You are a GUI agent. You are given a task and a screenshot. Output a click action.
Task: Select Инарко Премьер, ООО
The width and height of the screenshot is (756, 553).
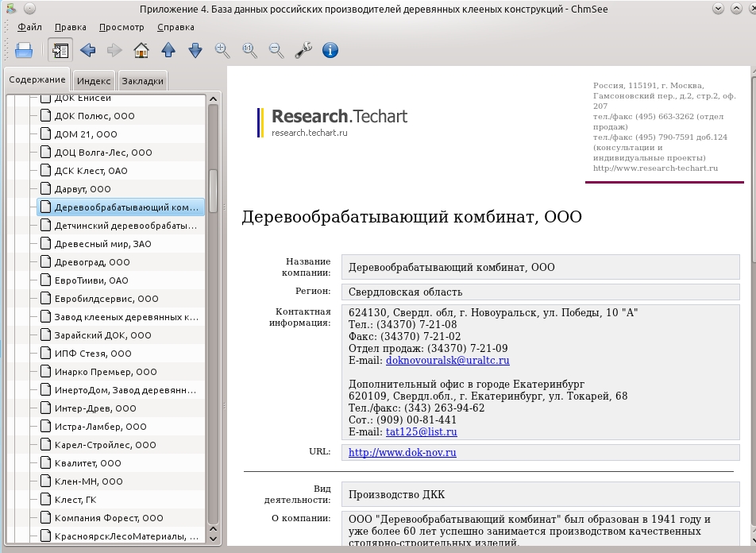click(x=106, y=372)
